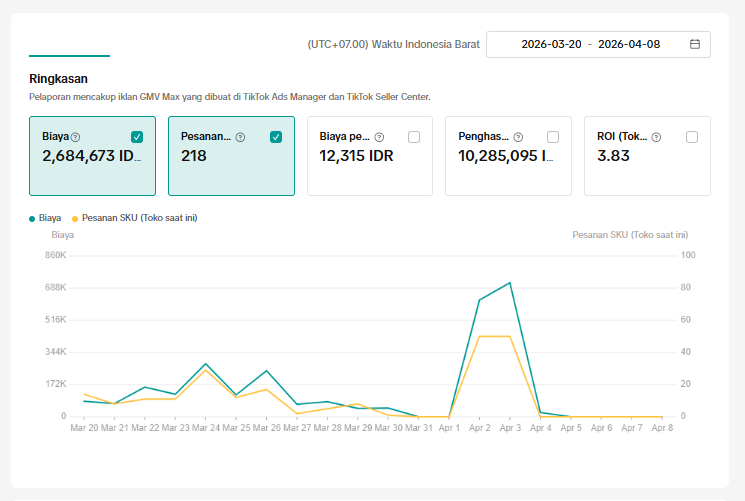Viewport: 745px width, 501px height.
Task: Select the Pesanan 218 card
Action: [231, 156]
